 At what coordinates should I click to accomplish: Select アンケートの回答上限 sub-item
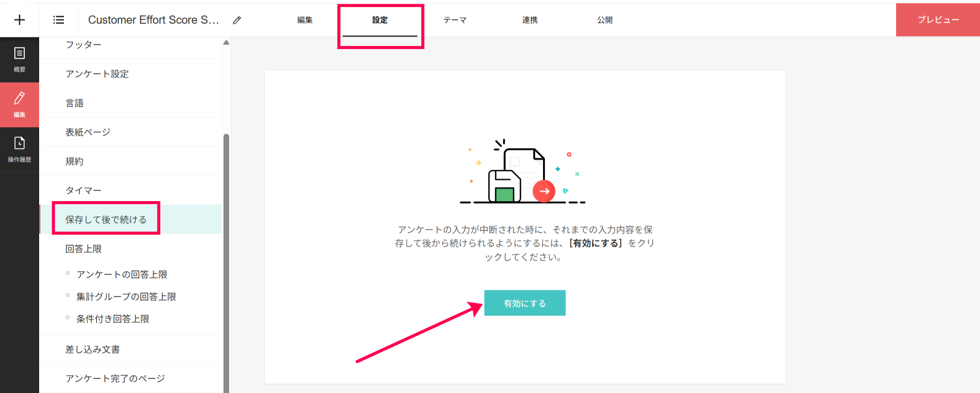tap(122, 274)
